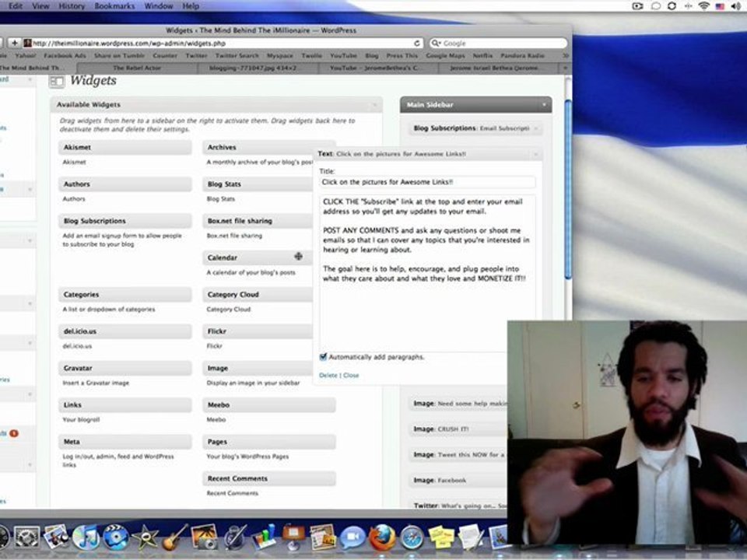Collapse the Main Sidebar panel arrow
The image size is (747, 560).
[544, 105]
